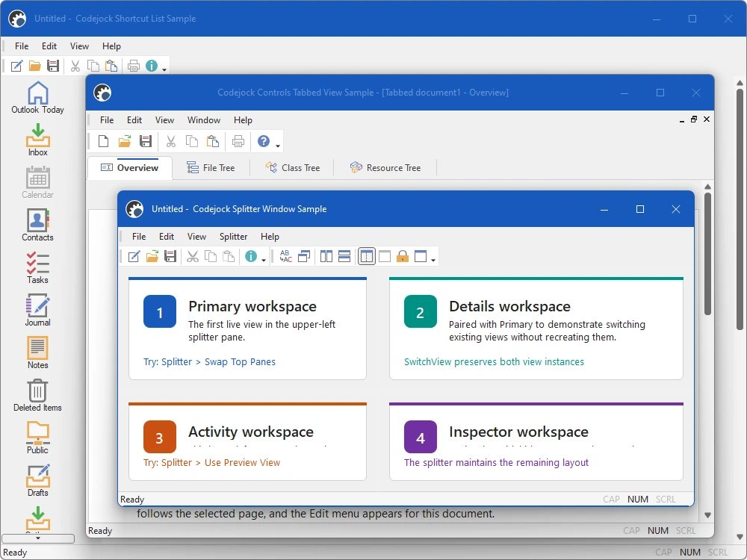The image size is (747, 560).
Task: Click the Activity workspace heading
Action: coord(251,432)
